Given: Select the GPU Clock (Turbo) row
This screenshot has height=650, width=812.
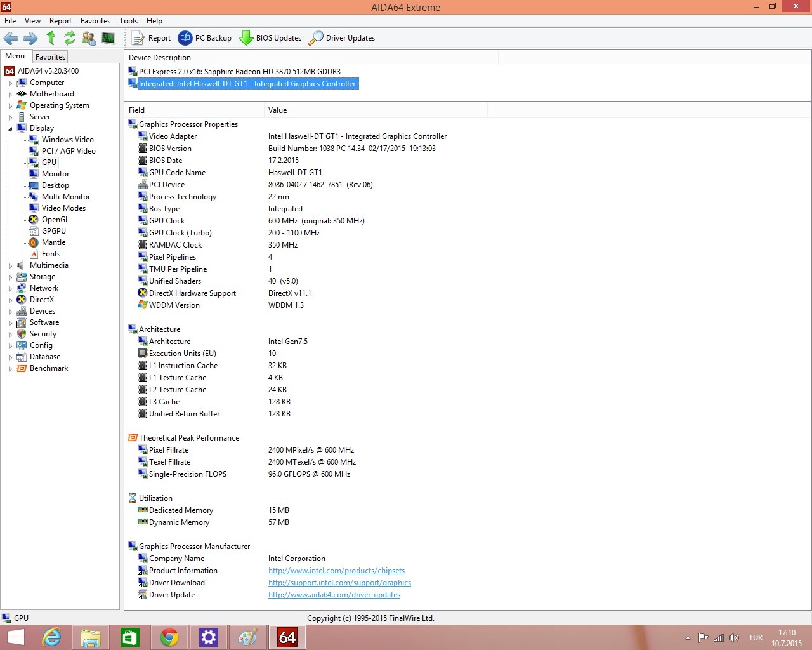Looking at the screenshot, I should tap(180, 233).
